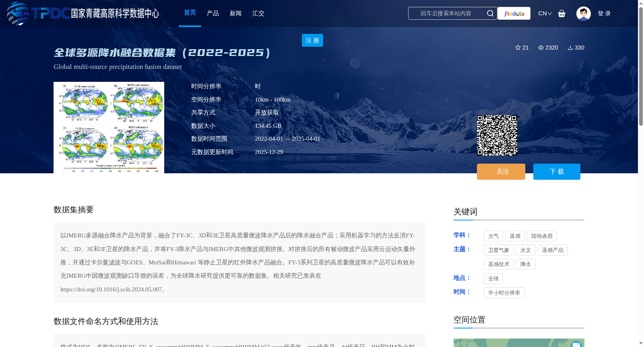The image size is (644, 347).
Task: Click the update date 2025-12-29
Action: tap(269, 152)
